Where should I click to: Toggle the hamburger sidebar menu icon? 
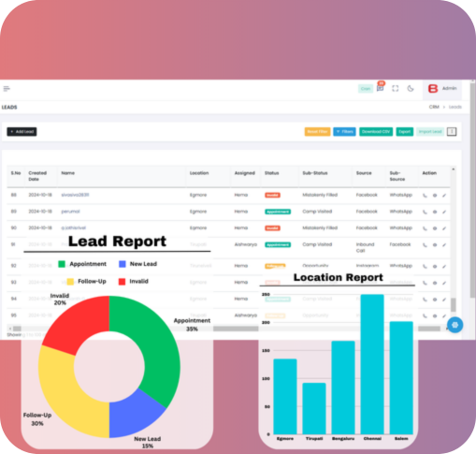pyautogui.click(x=7, y=89)
